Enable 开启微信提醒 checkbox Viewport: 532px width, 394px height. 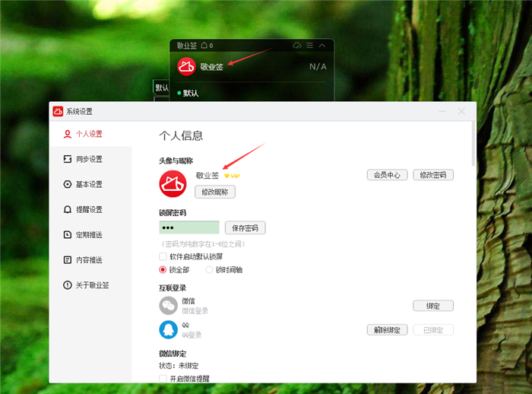click(x=163, y=379)
